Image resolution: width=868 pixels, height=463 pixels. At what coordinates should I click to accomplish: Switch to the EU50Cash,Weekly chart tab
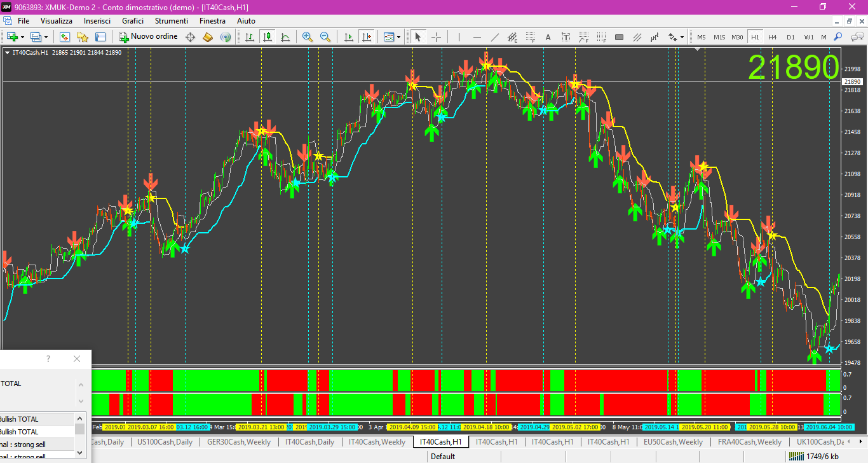tap(673, 442)
